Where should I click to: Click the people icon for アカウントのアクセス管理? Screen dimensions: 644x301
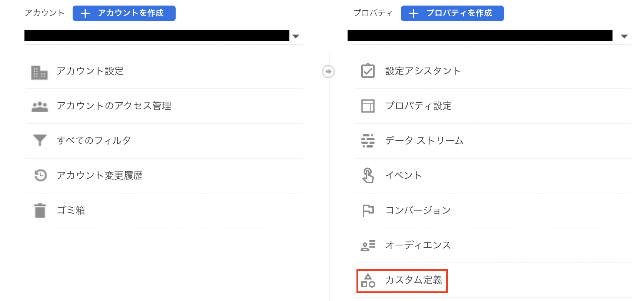coord(40,107)
